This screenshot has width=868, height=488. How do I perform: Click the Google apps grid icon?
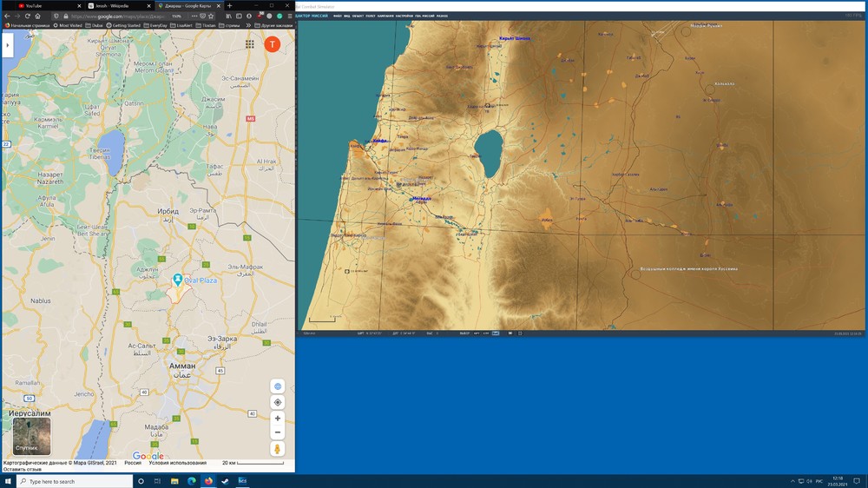click(x=250, y=44)
